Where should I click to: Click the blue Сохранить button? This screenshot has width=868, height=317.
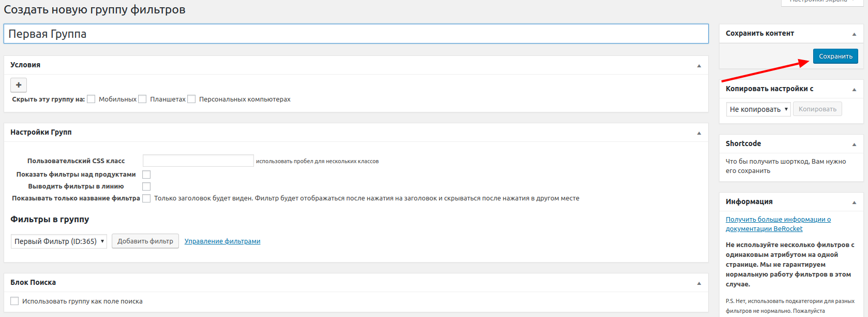835,56
